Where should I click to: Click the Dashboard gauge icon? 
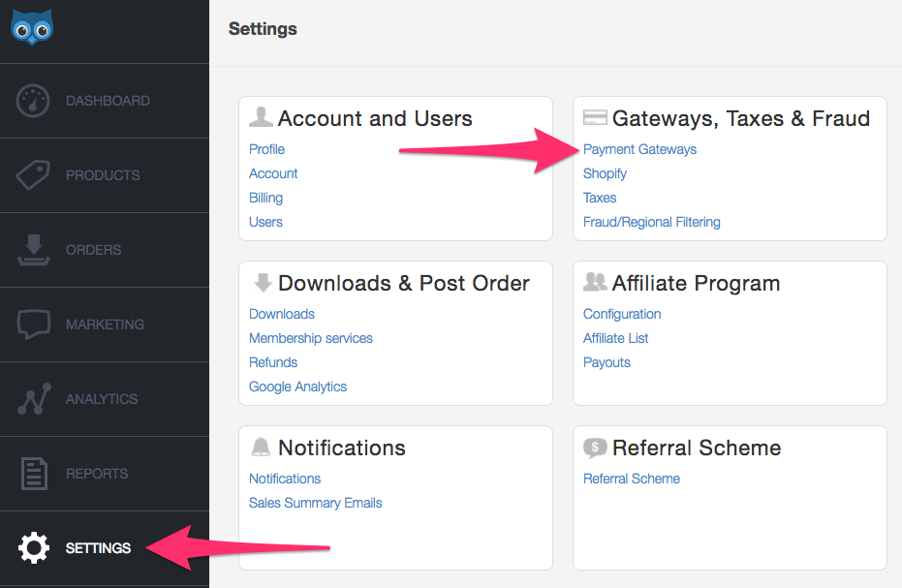point(34,101)
